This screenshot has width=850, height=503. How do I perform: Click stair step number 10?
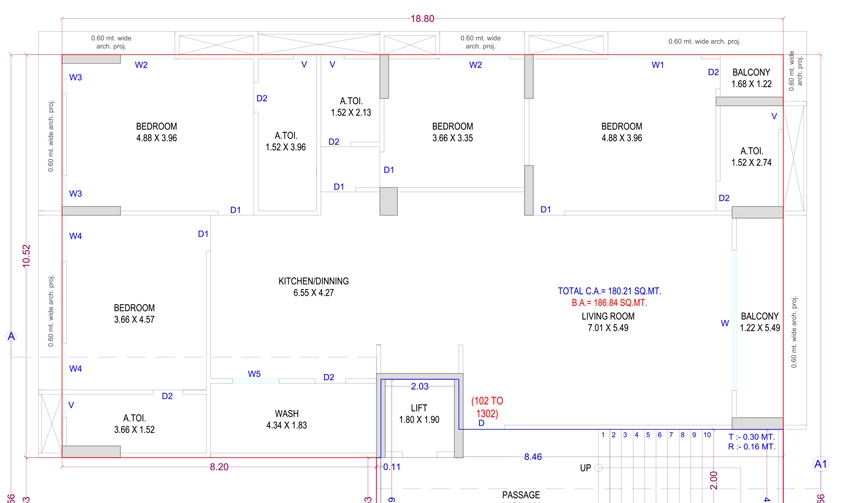tap(707, 435)
